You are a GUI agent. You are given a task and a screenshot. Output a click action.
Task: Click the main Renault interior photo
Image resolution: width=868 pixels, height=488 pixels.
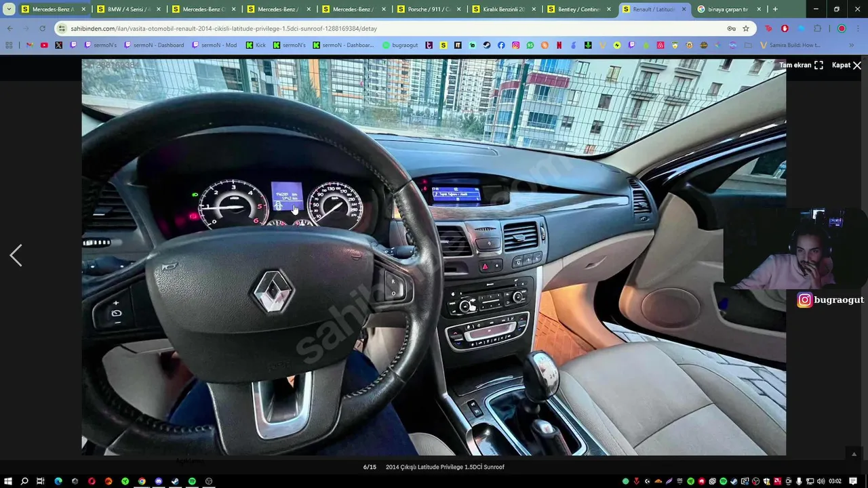(434, 256)
